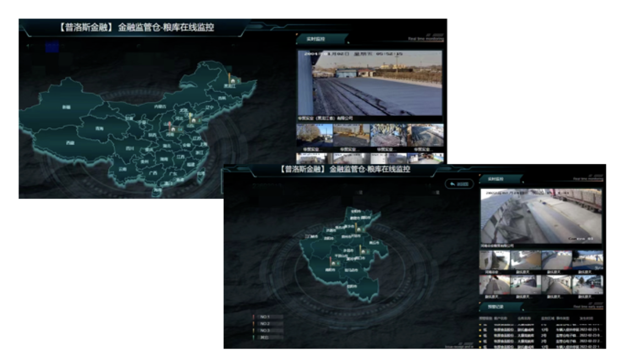This screenshot has height=364, width=638.
Task: Open the camera thumbnail showing a bare tree
Action: tap(313, 135)
